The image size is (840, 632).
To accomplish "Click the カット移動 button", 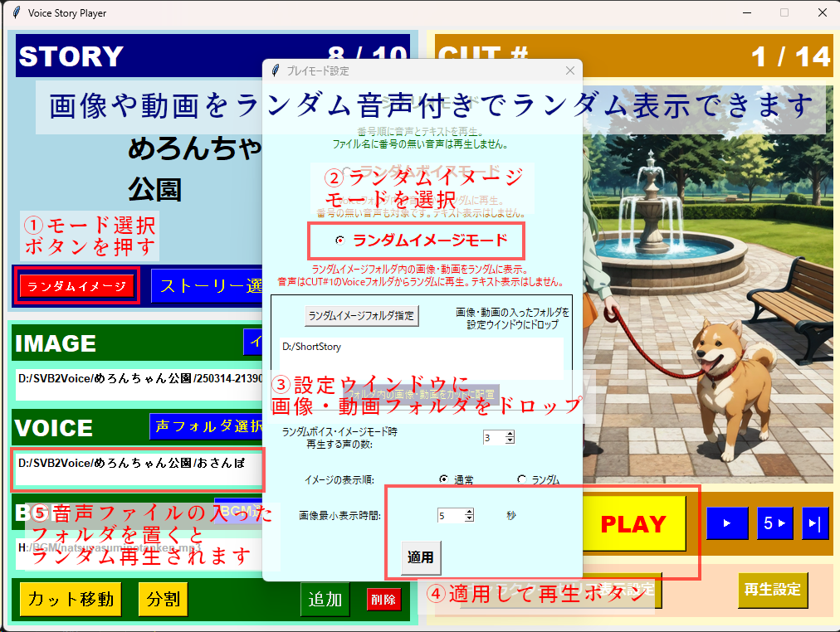I will pyautogui.click(x=71, y=599).
